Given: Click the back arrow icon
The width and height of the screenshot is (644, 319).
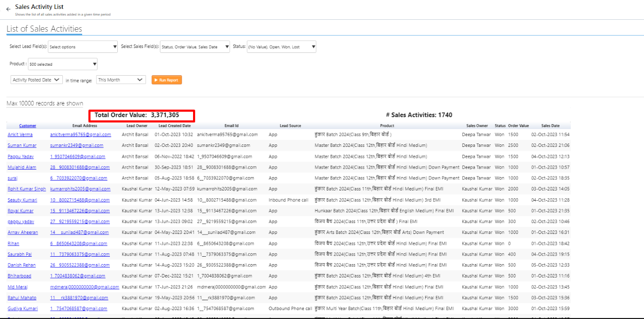Looking at the screenshot, I should [8, 9].
